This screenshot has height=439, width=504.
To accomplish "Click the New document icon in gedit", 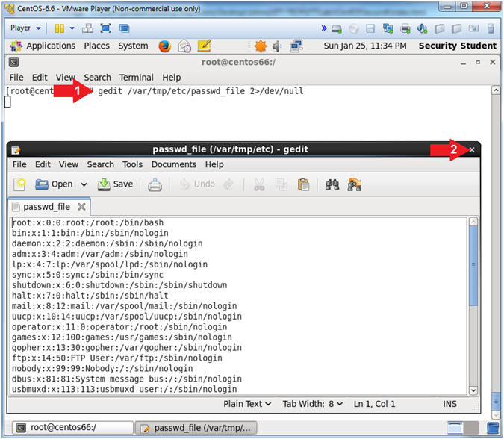I will (x=19, y=184).
